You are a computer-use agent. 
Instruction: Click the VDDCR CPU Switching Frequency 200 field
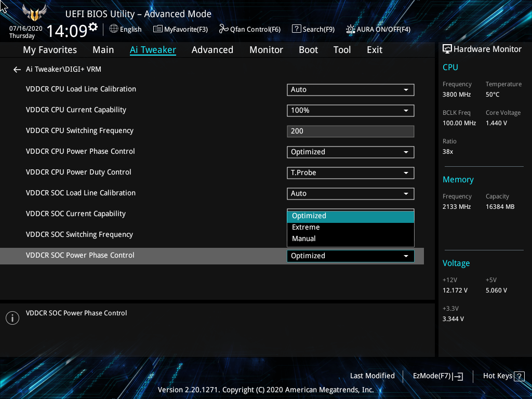[x=351, y=131]
